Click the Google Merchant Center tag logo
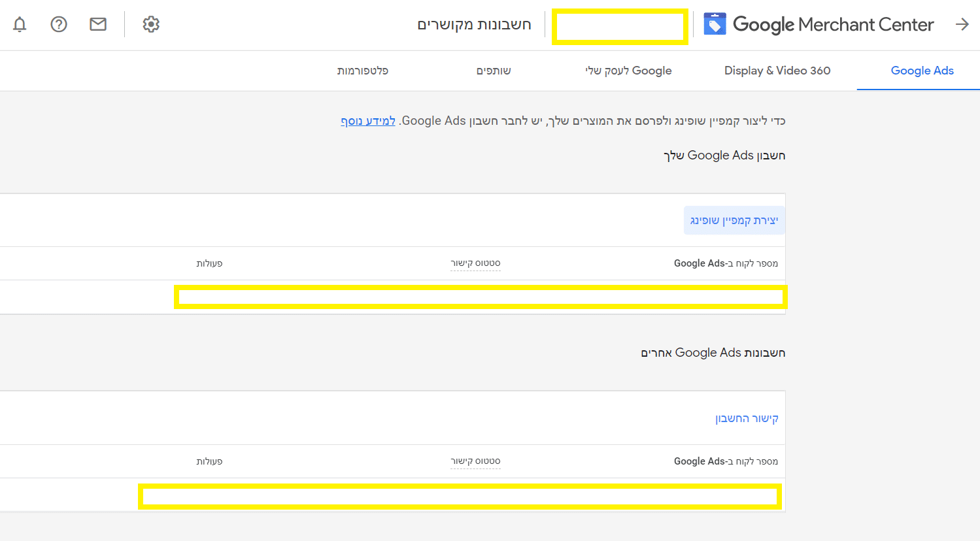This screenshot has height=541, width=980. pyautogui.click(x=715, y=25)
